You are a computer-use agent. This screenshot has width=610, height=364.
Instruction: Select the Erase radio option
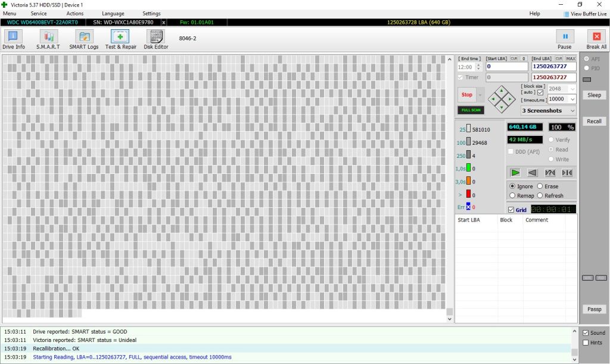[540, 186]
